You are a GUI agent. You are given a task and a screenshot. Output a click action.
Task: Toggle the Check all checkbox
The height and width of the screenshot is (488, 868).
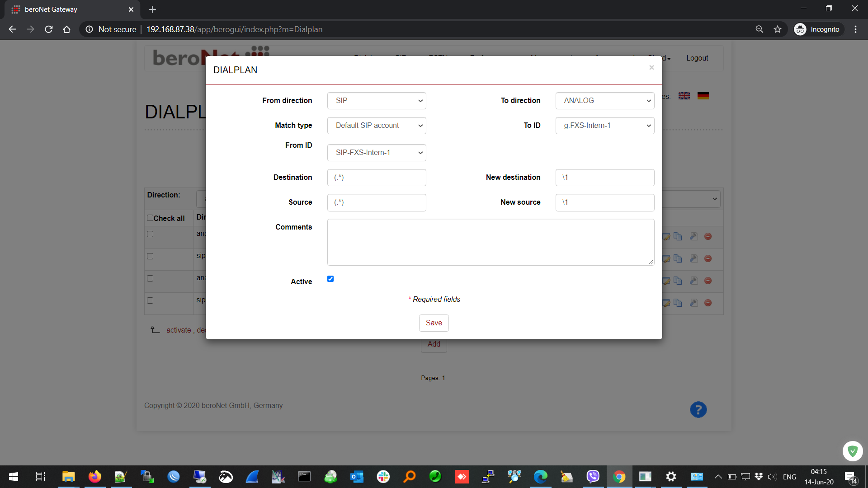150,218
